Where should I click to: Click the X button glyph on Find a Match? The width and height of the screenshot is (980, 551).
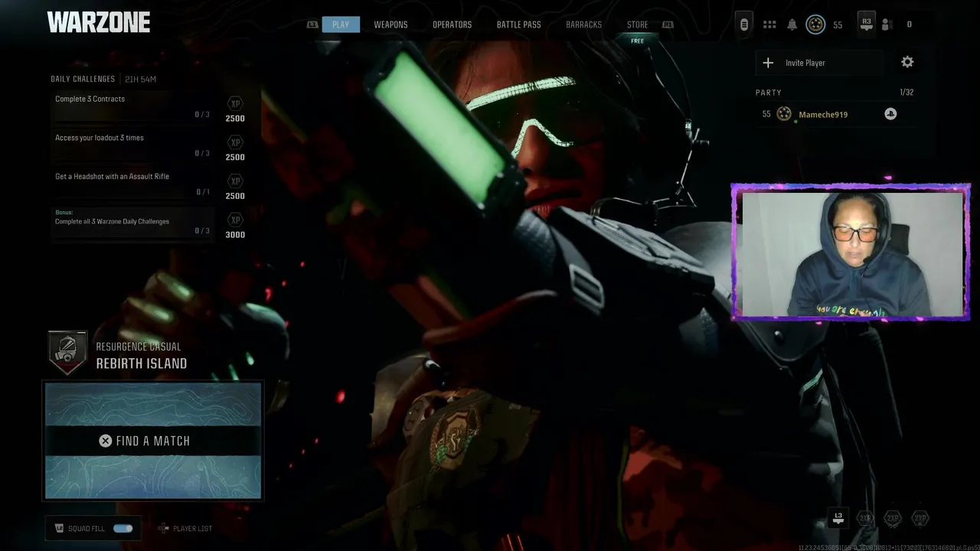click(106, 441)
